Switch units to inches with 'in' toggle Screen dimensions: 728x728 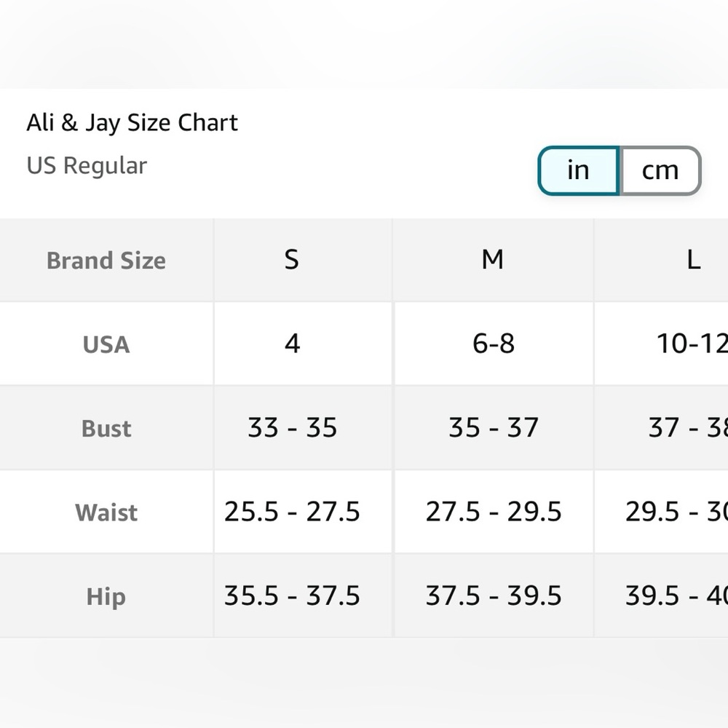[579, 170]
